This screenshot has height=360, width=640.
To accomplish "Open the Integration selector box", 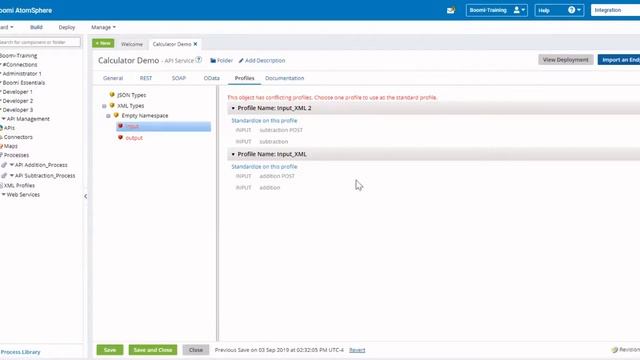I will tap(615, 10).
